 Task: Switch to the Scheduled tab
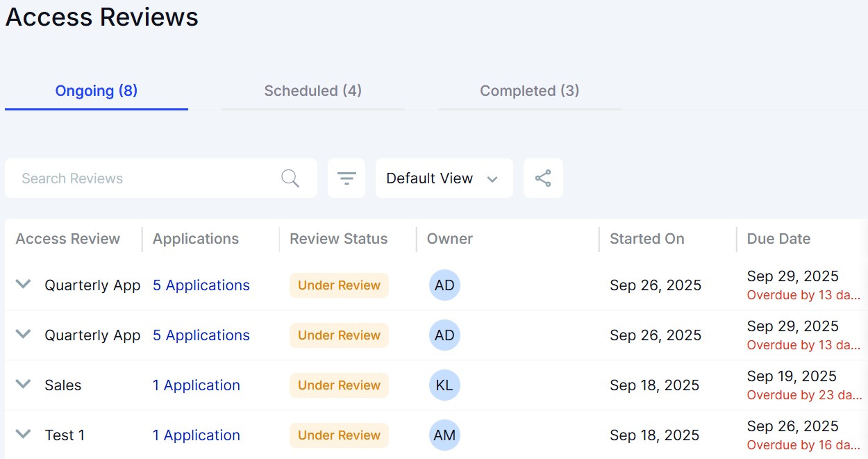point(312,91)
